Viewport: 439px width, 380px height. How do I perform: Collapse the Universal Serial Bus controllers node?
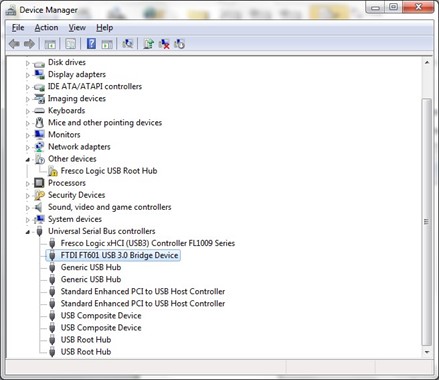tap(28, 232)
